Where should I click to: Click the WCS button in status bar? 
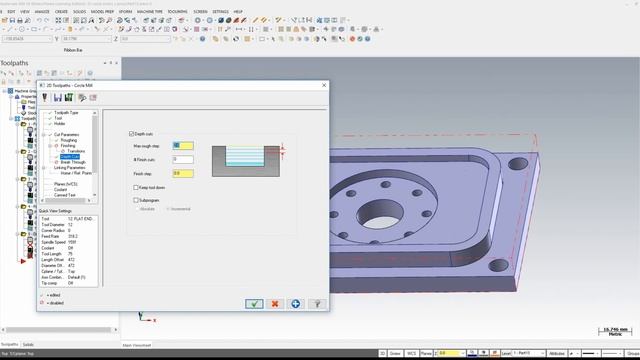pyautogui.click(x=411, y=353)
